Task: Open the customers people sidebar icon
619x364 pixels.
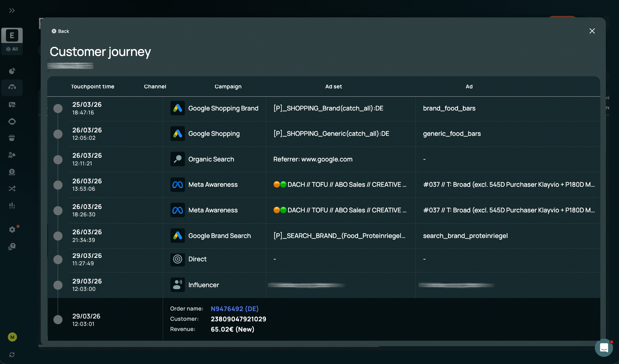Action: click(x=12, y=155)
